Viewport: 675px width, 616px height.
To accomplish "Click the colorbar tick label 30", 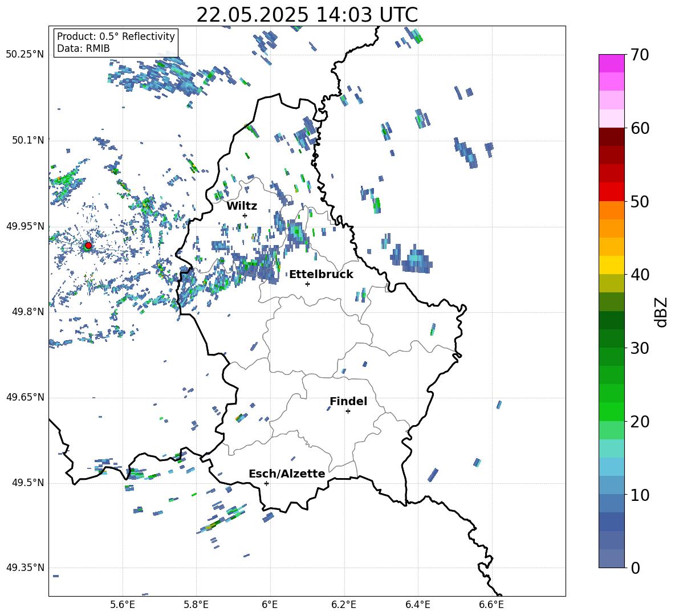I will 640,348.
